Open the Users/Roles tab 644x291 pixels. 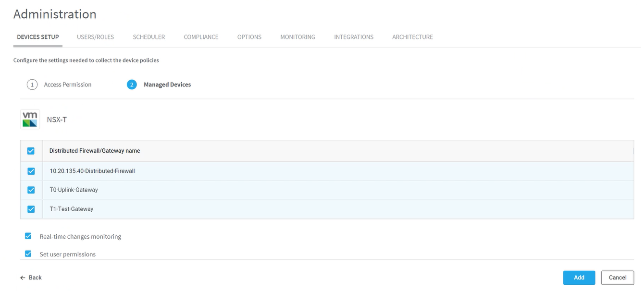[x=95, y=37]
